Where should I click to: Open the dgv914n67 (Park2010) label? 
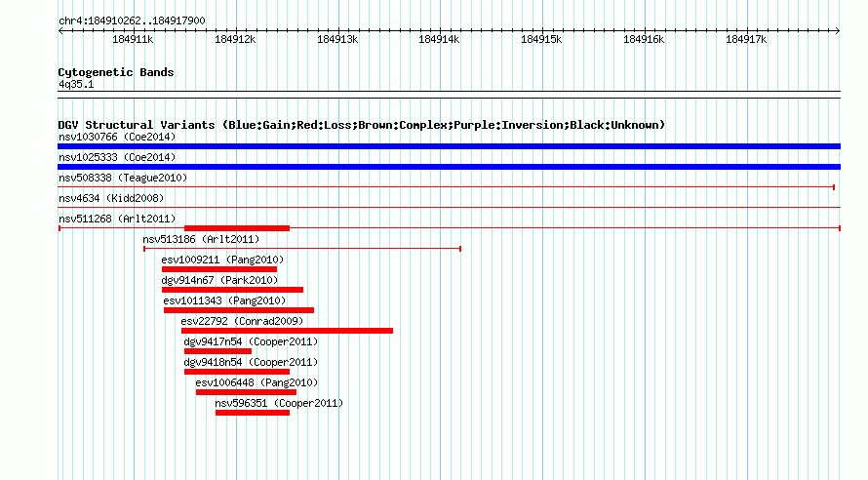coord(219,280)
